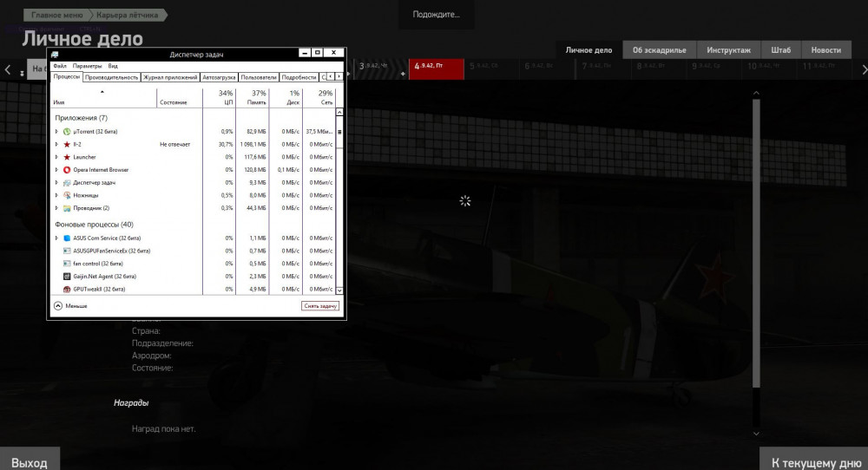Switch to the Производительность tab
Viewport: 868px width, 470px height.
112,77
